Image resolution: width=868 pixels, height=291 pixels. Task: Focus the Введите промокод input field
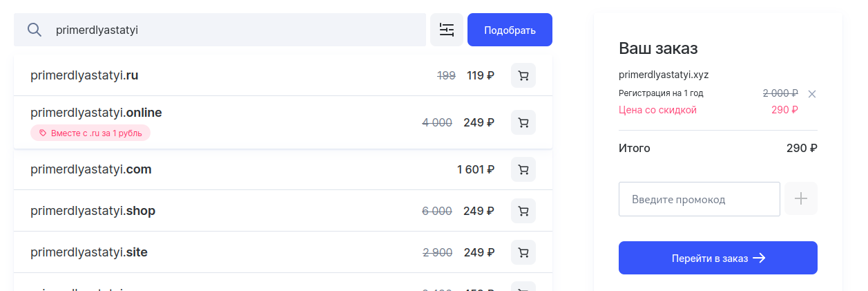[x=699, y=199]
